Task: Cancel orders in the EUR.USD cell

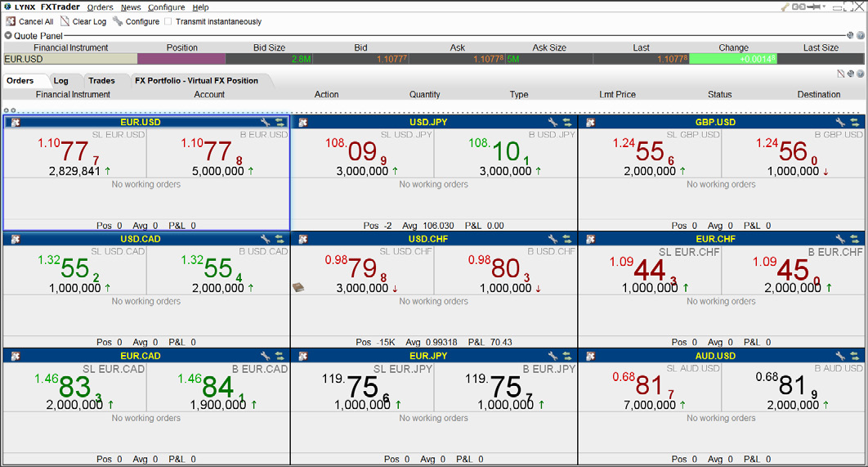Action: (x=16, y=123)
